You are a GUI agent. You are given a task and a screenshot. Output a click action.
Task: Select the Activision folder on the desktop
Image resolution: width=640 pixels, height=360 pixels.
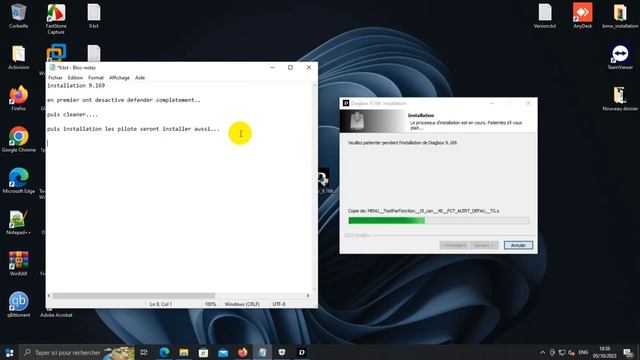18,57
